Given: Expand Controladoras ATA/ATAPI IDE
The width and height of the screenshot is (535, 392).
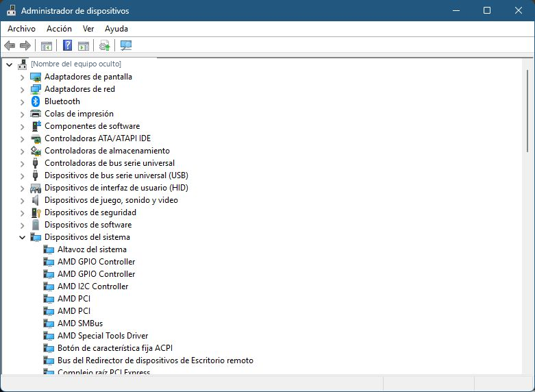Looking at the screenshot, I should [22, 139].
